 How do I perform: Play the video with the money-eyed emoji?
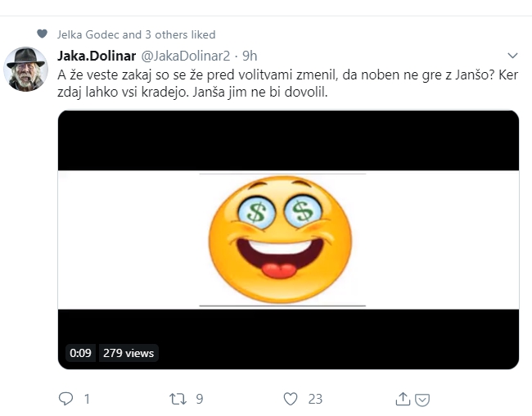pos(288,240)
